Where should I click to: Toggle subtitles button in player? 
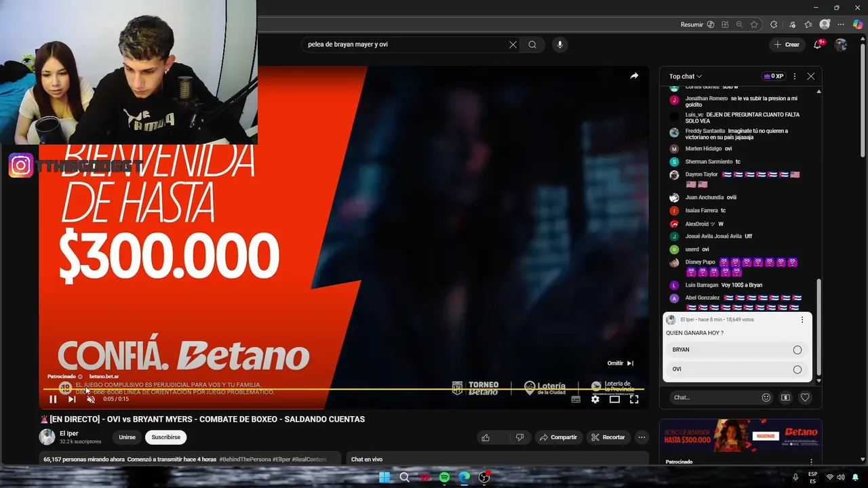click(x=576, y=399)
